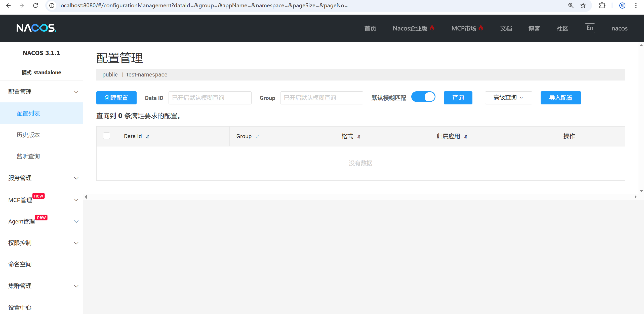This screenshot has width=644, height=314.
Task: Click the horizontal scrollbar right arrow
Action: [635, 197]
